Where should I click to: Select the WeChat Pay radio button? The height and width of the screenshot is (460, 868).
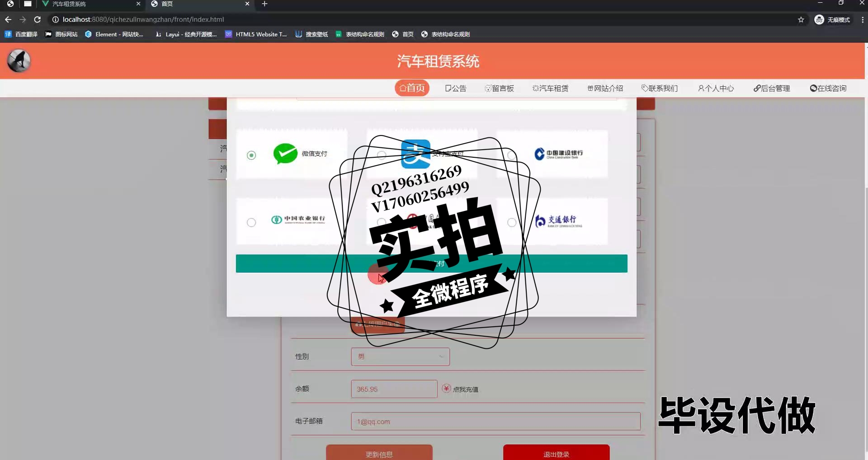[x=251, y=155]
